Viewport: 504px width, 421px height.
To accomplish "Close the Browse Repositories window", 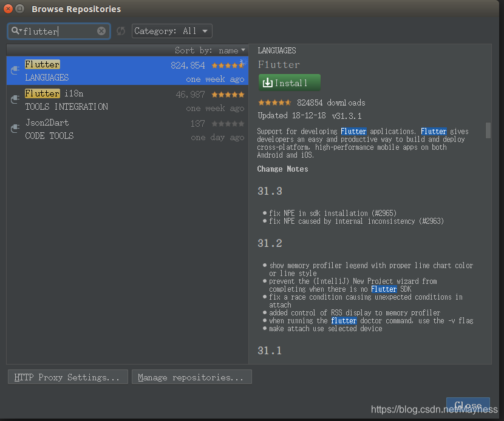I will click(8, 8).
